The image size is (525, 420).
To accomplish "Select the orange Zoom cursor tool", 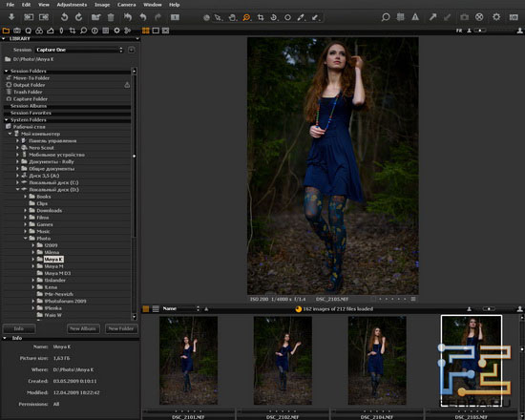I will coord(246,17).
